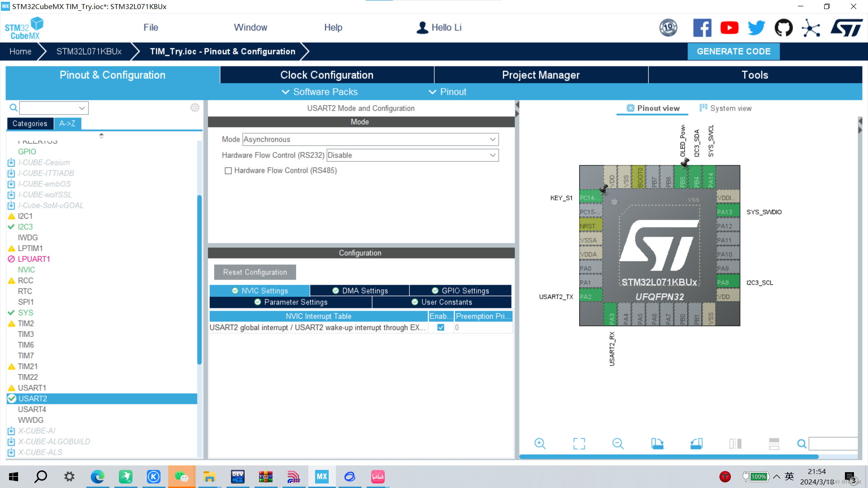This screenshot has width=868, height=488.
Task: Switch to System view
Action: (x=725, y=108)
